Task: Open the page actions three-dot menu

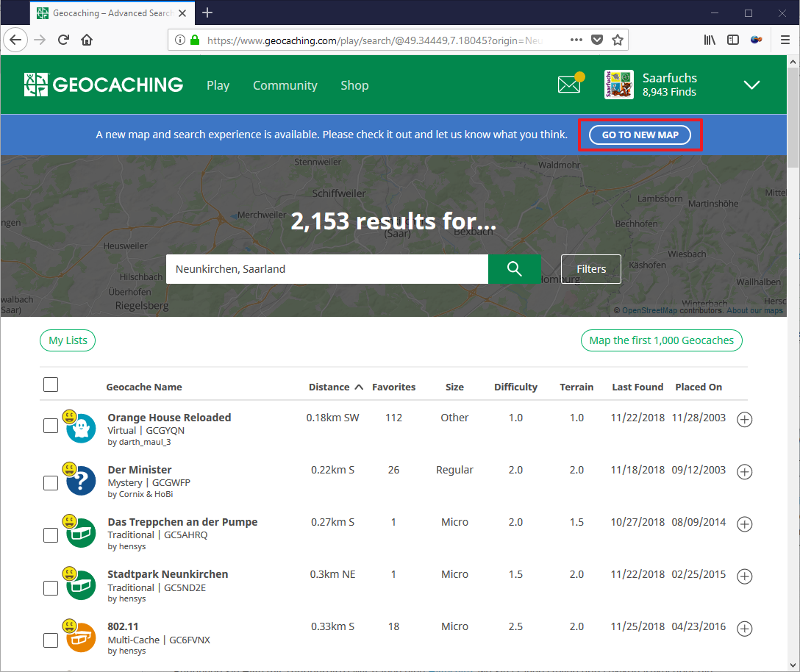Action: point(576,40)
